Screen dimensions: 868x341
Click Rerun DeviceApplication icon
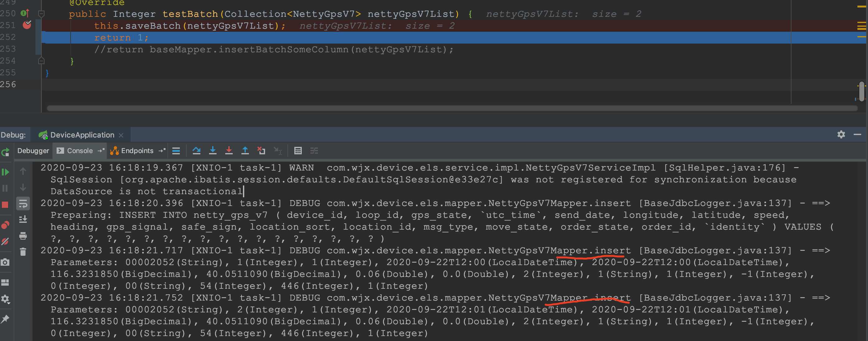(5, 152)
